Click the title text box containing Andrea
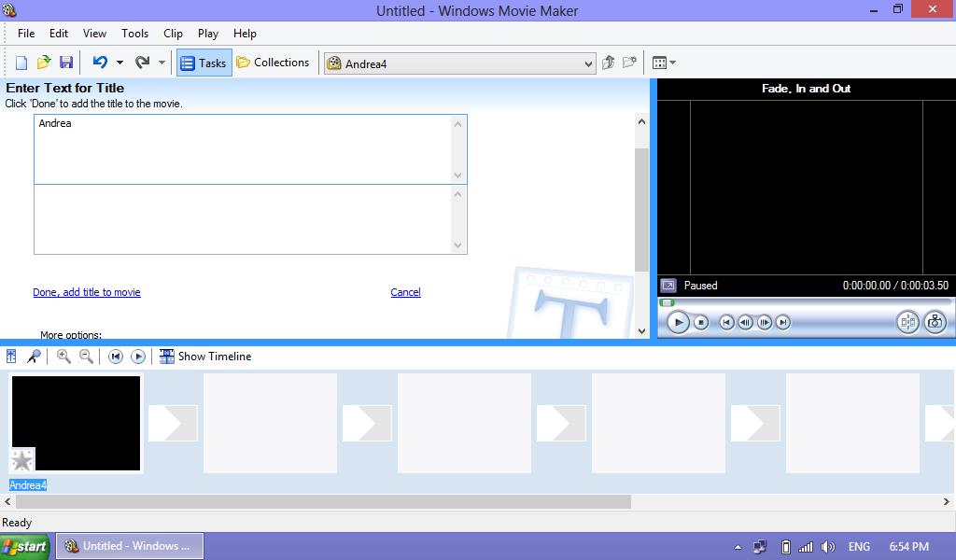The image size is (956, 560). click(250, 149)
